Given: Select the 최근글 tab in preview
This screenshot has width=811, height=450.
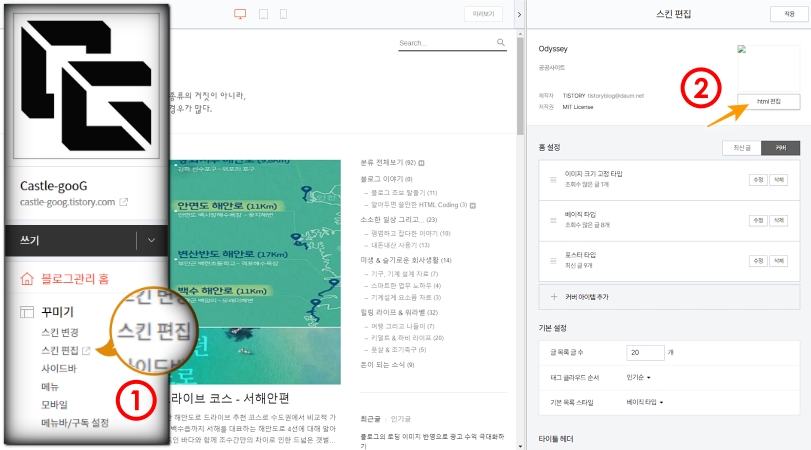Looking at the screenshot, I should (370, 419).
